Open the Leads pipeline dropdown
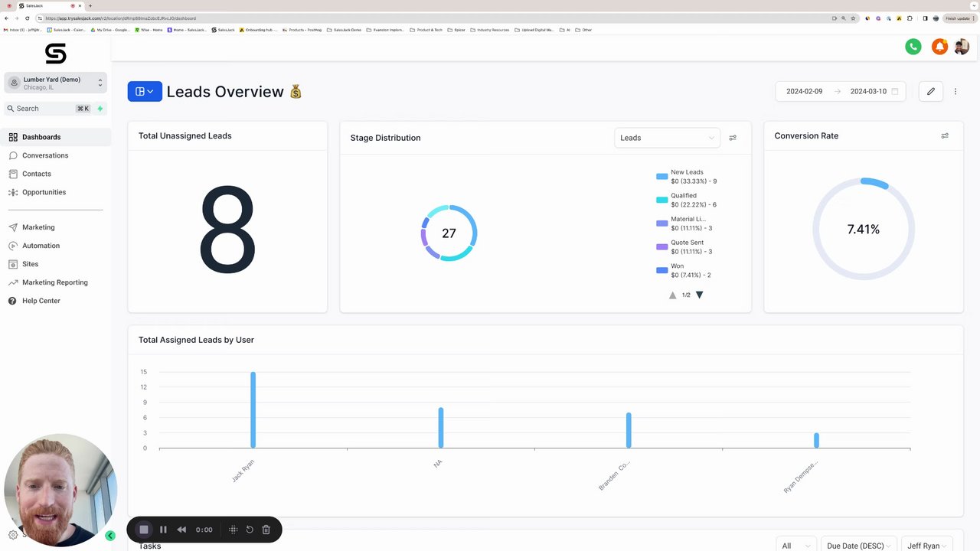The image size is (980, 551). (x=668, y=138)
